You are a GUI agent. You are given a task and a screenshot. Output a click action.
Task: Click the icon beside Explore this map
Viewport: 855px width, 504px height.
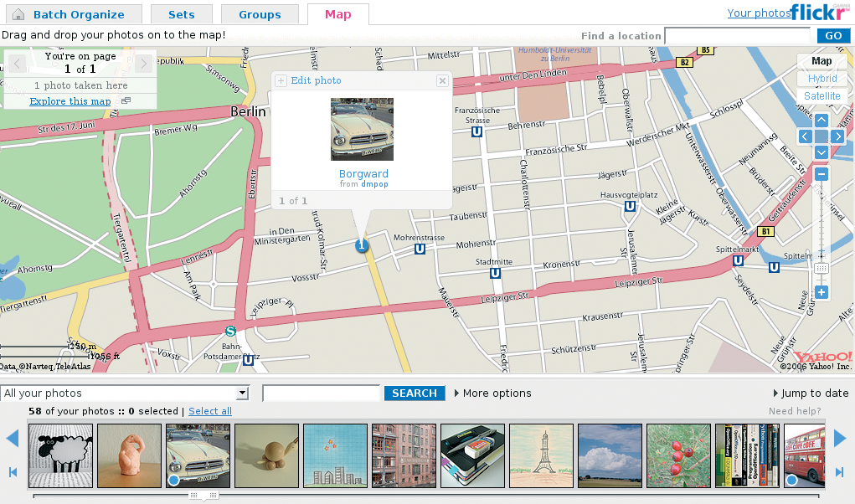pos(126,100)
